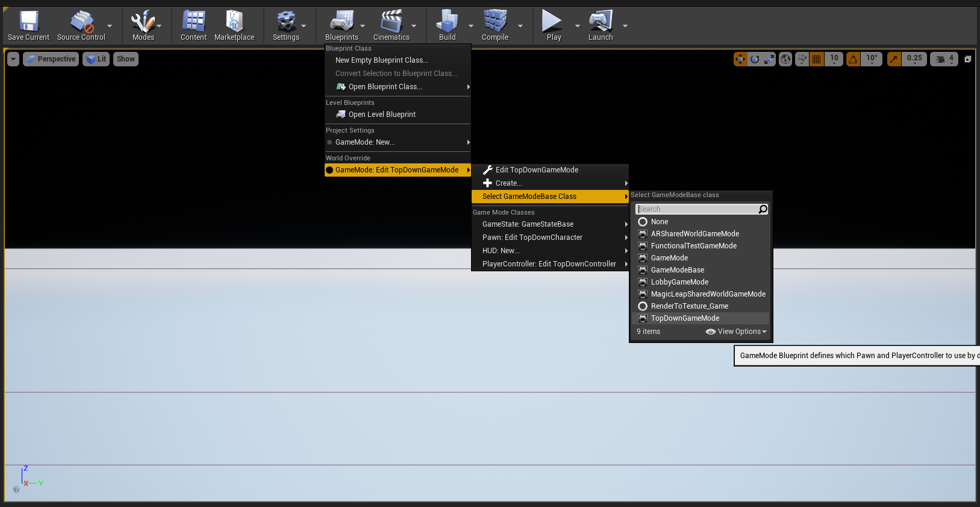Click the search magnifier icon
Viewport: 980px width, 507px height.
click(763, 209)
